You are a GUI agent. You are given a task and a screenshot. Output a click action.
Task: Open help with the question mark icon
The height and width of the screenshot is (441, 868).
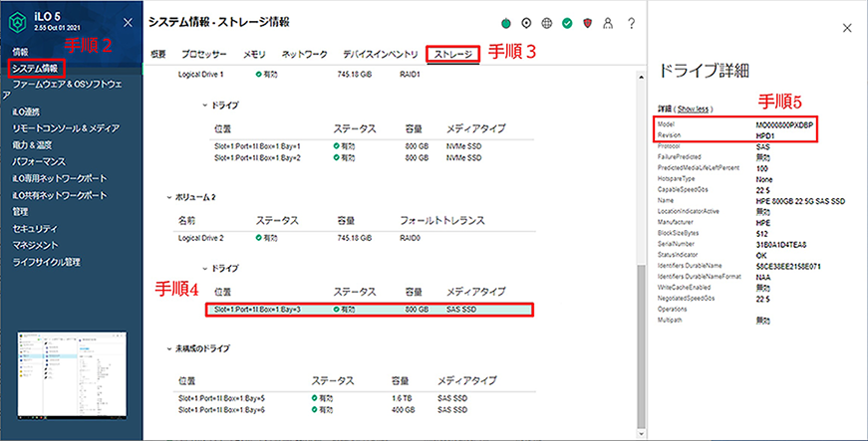(631, 23)
